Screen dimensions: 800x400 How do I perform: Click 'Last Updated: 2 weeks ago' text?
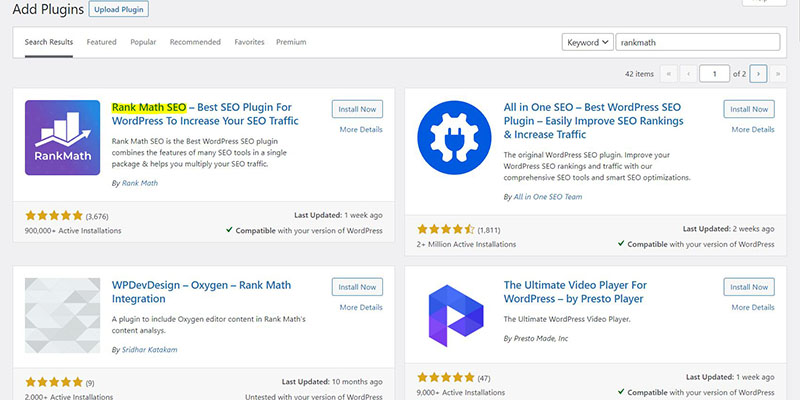(729, 229)
